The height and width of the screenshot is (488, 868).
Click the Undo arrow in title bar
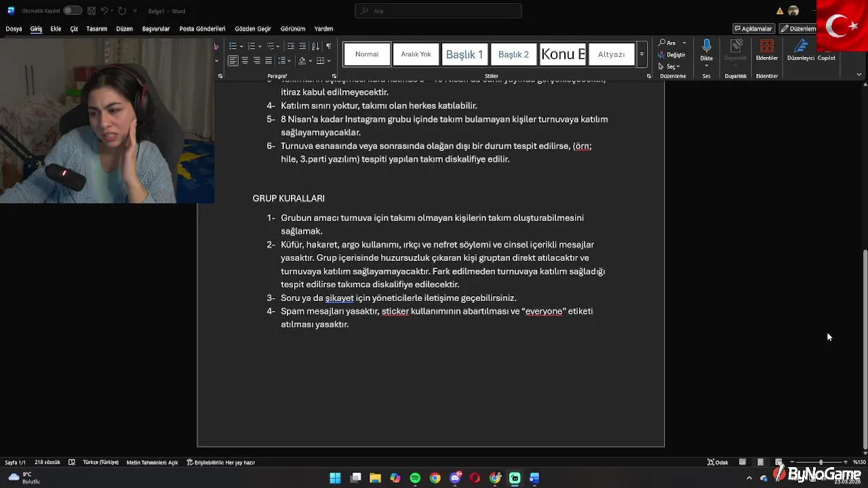[x=104, y=11]
